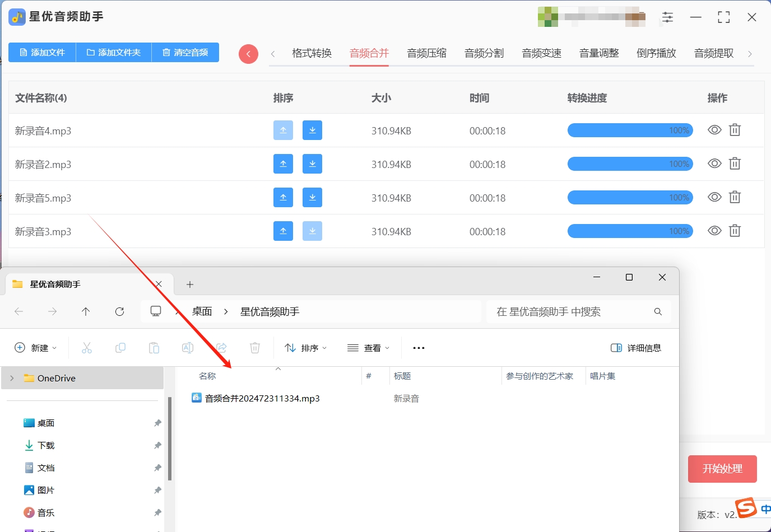Preview 新录音3.mp3 with eye icon
The width and height of the screenshot is (771, 532).
pos(714,231)
